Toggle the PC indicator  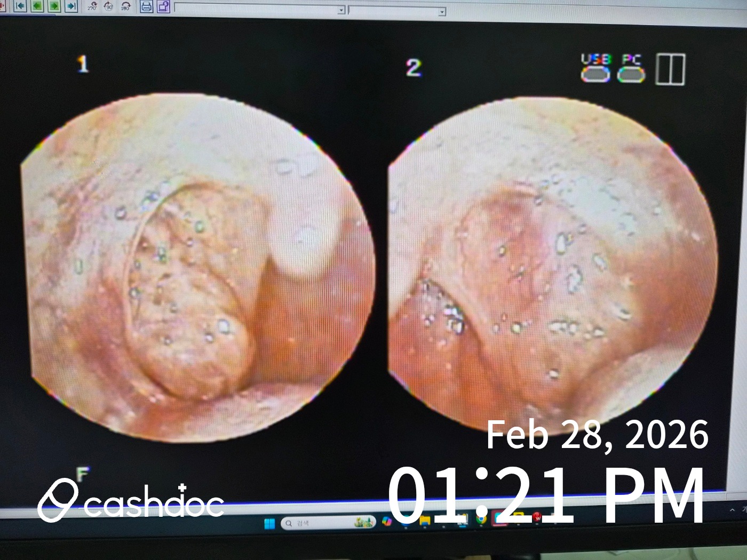tap(631, 69)
